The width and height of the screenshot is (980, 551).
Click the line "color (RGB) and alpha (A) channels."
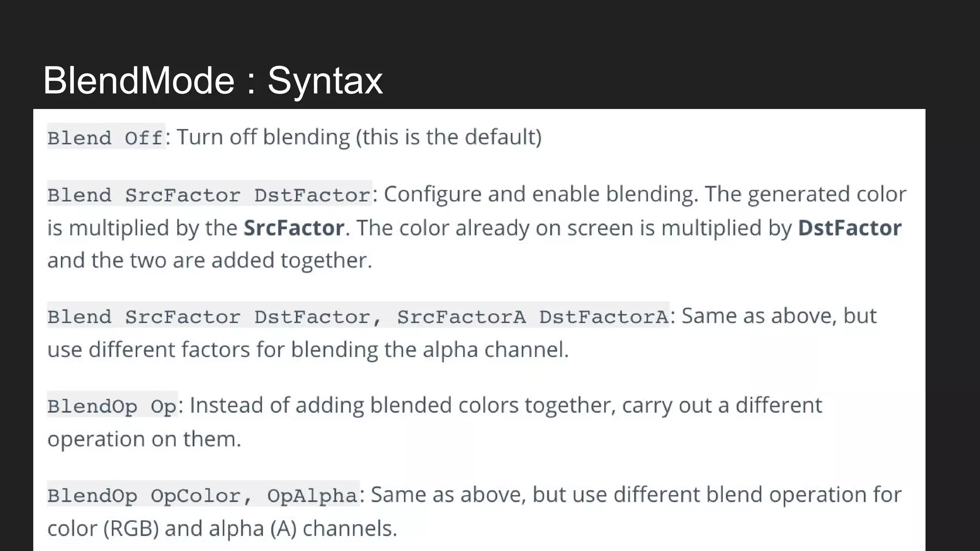[222, 529]
